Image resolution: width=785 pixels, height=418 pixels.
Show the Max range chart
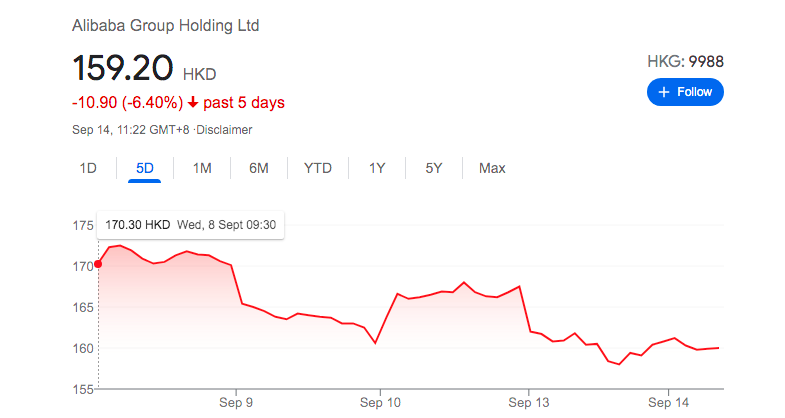coord(492,168)
